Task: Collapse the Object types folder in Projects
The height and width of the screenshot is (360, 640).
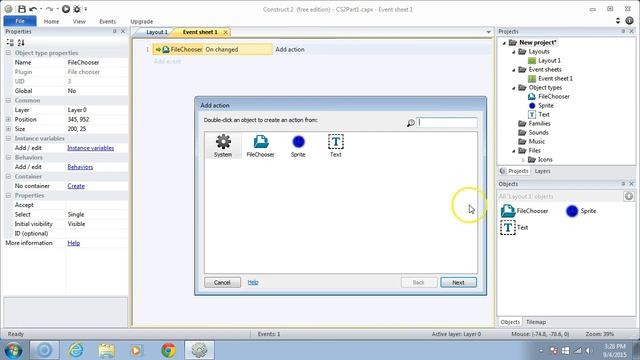Action: (x=514, y=88)
